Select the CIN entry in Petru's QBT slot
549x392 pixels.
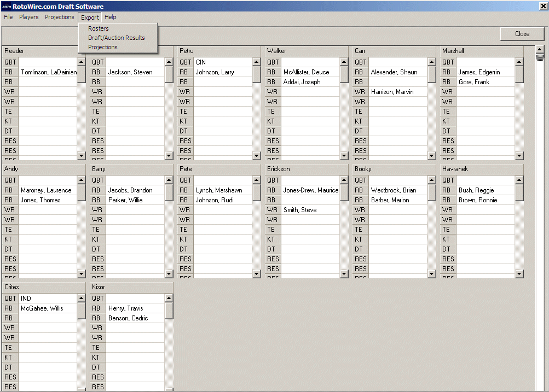coord(223,62)
